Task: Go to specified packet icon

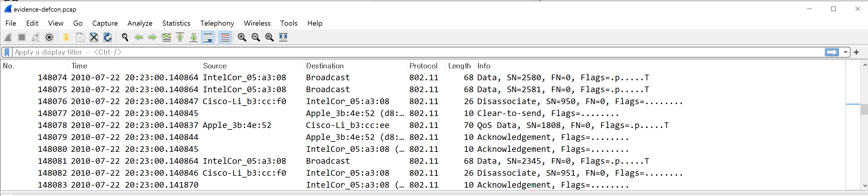Action: tap(167, 37)
